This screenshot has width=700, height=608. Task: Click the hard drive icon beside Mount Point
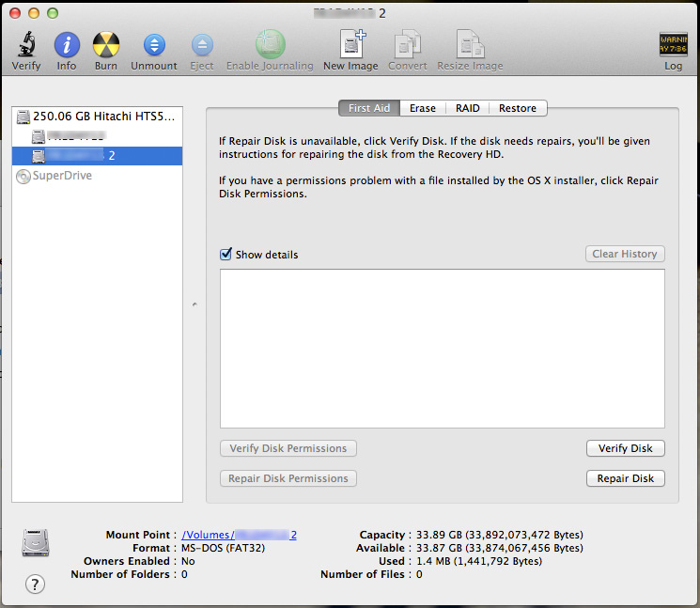pyautogui.click(x=36, y=542)
